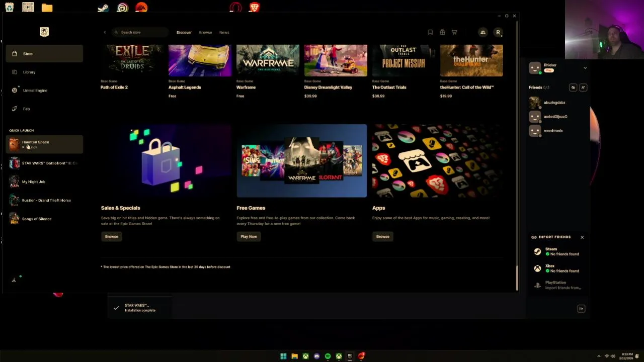This screenshot has height=362, width=644.
Task: Launch Rustler - Grand Theft Horse
Action: pos(44,200)
